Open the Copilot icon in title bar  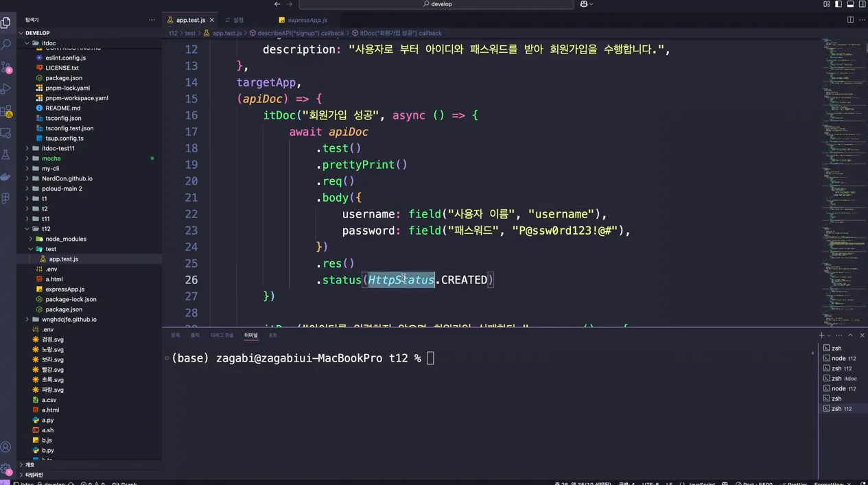click(x=585, y=4)
